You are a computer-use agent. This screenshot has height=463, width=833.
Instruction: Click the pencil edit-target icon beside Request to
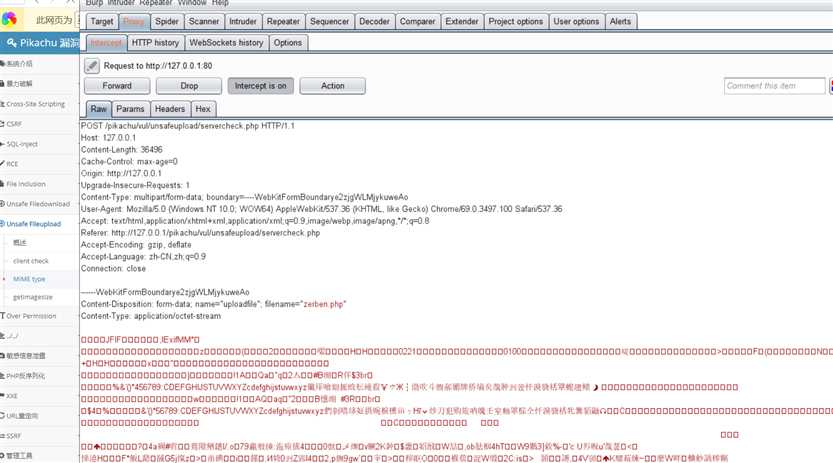(x=92, y=65)
